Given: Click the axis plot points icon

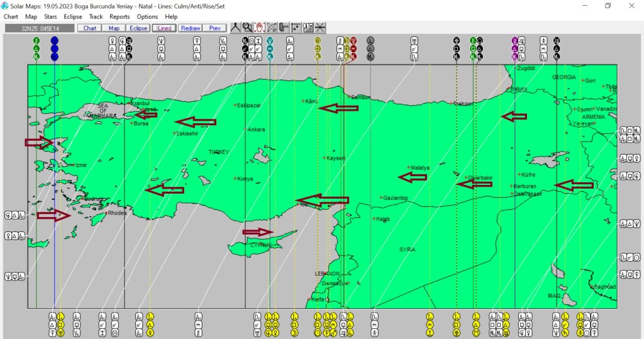Looking at the screenshot, I should point(296,28).
